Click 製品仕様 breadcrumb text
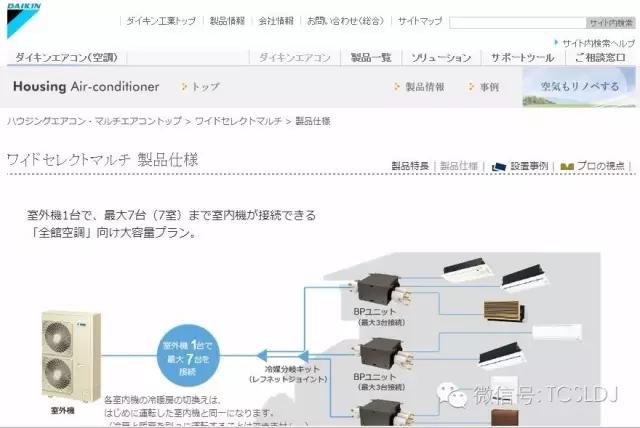The height and width of the screenshot is (428, 640). (x=313, y=121)
